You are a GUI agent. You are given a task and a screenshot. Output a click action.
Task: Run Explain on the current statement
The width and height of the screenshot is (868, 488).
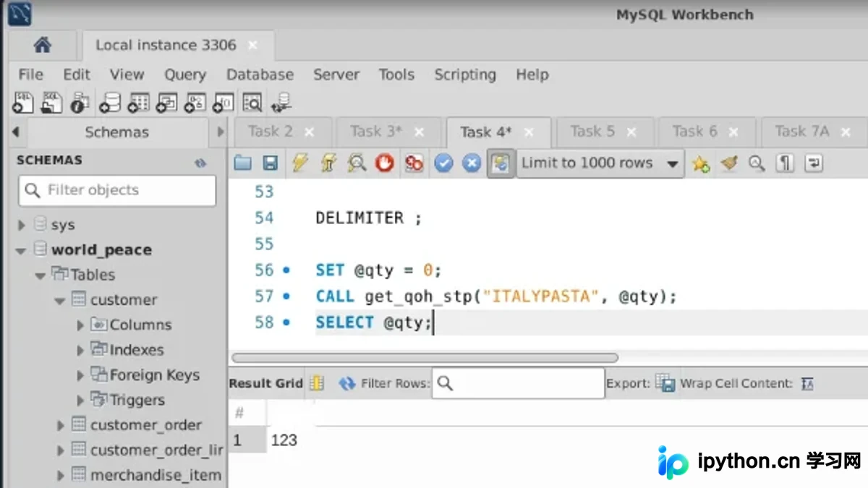356,163
